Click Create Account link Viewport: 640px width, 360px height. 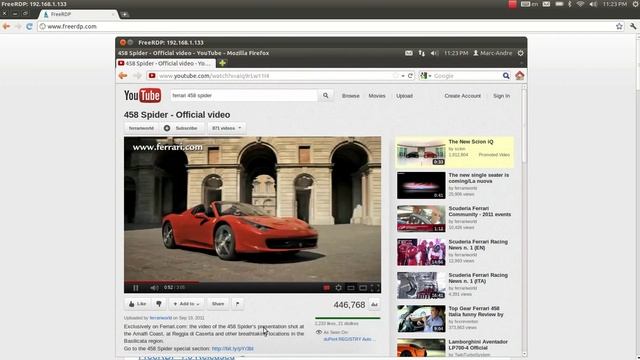point(462,96)
